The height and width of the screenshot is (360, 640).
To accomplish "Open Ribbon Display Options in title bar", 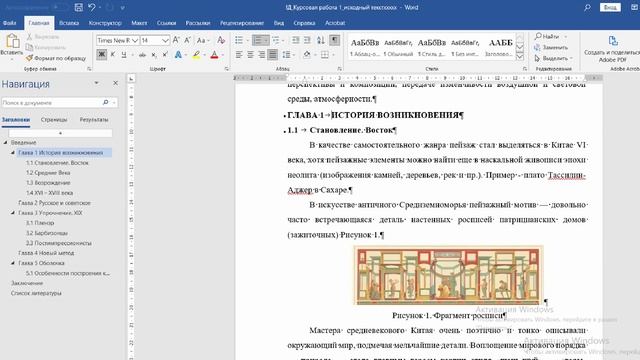I will [x=635, y=7].
